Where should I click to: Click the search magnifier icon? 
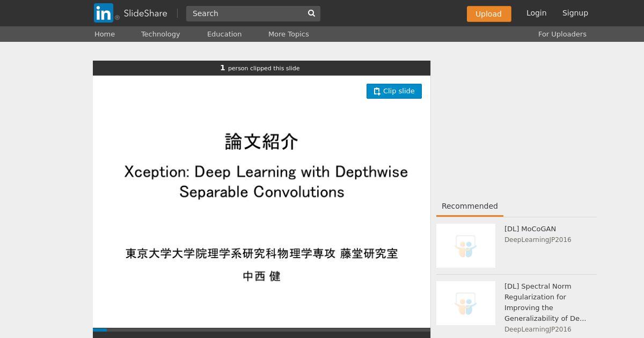[311, 13]
